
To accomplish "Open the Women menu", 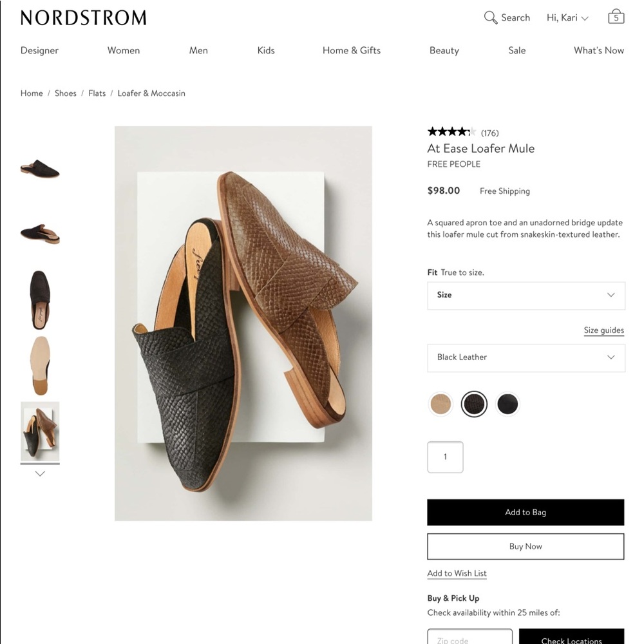I will [x=123, y=50].
